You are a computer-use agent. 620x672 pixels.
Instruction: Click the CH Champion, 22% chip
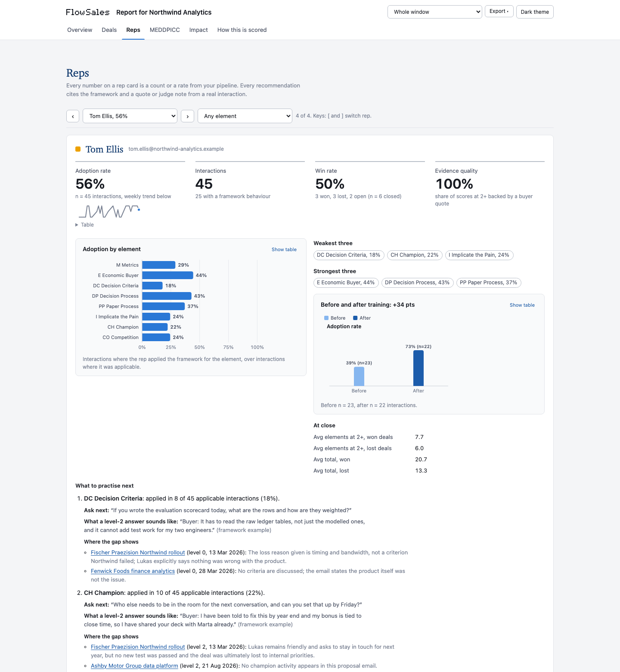point(415,255)
